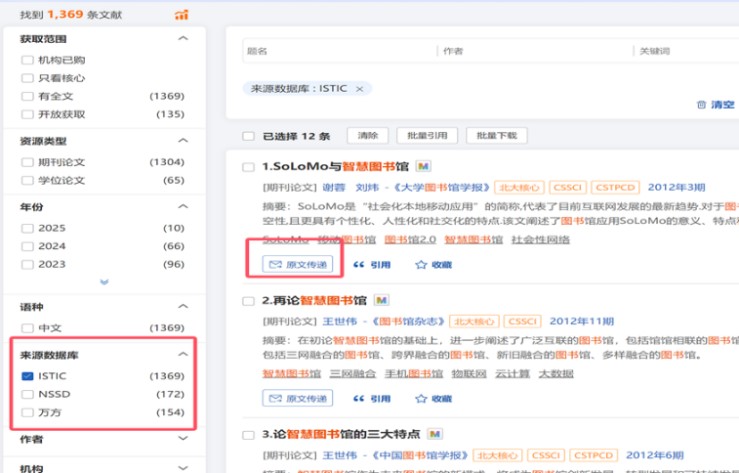This screenshot has width=739, height=473.
Task: Open the orange bar chart analysis icon
Action: [x=181, y=14]
